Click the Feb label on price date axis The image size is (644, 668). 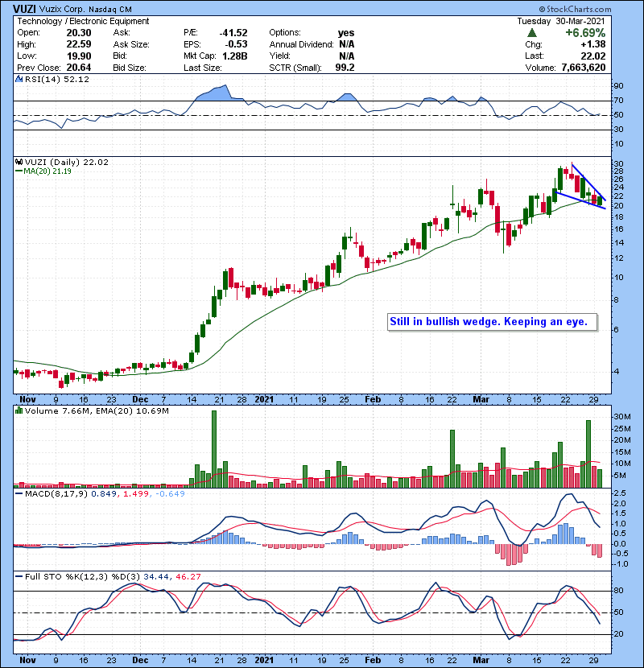coord(373,400)
